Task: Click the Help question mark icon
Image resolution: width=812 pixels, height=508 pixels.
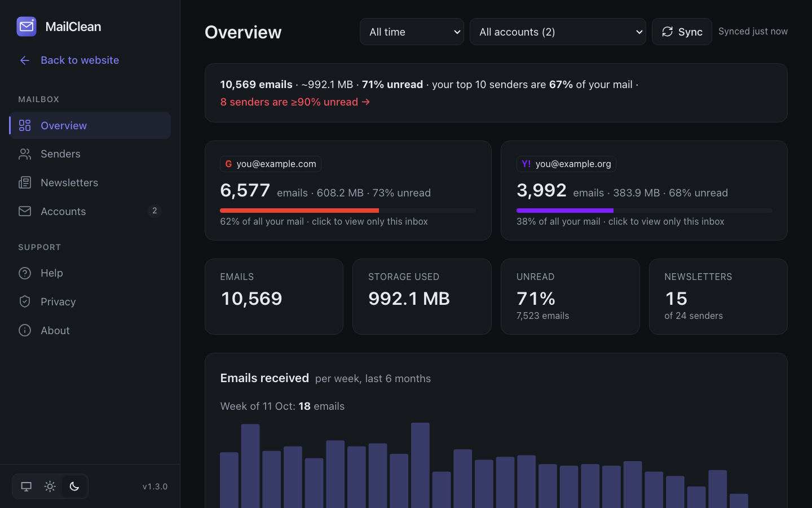Action: click(x=25, y=273)
